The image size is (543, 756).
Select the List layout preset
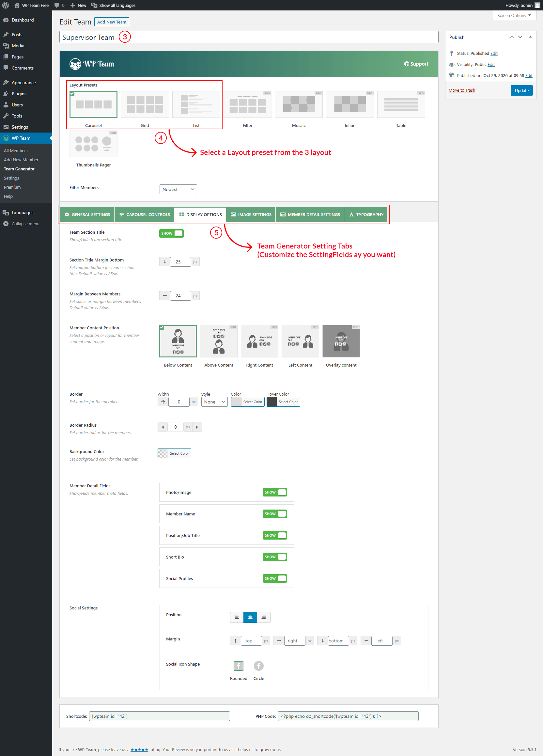click(x=196, y=105)
